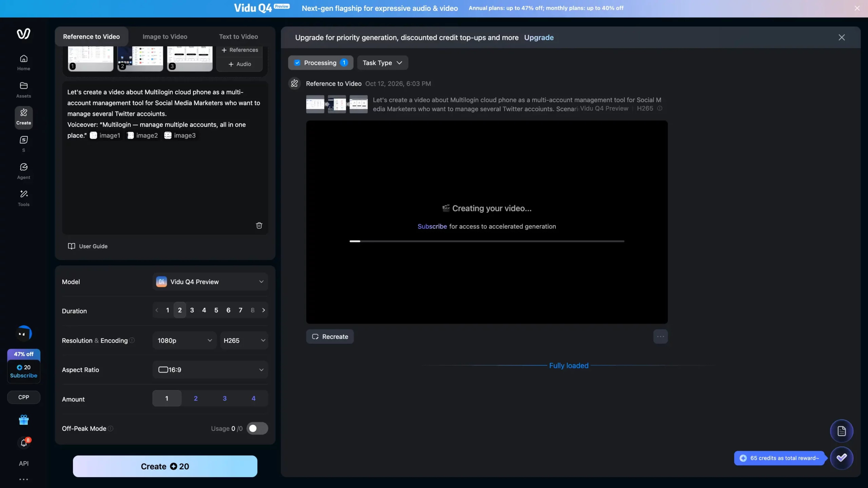This screenshot has height=488, width=868.
Task: Click the Upgrade link in banner
Action: point(539,37)
